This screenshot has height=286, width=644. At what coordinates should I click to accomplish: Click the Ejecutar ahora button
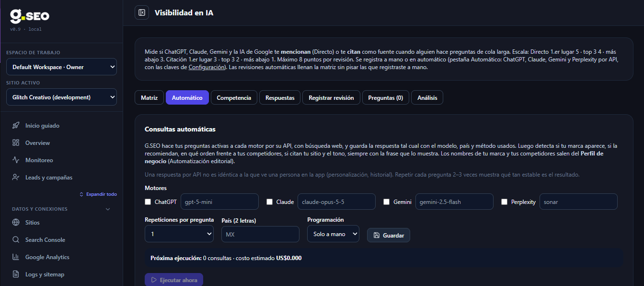coord(174,280)
